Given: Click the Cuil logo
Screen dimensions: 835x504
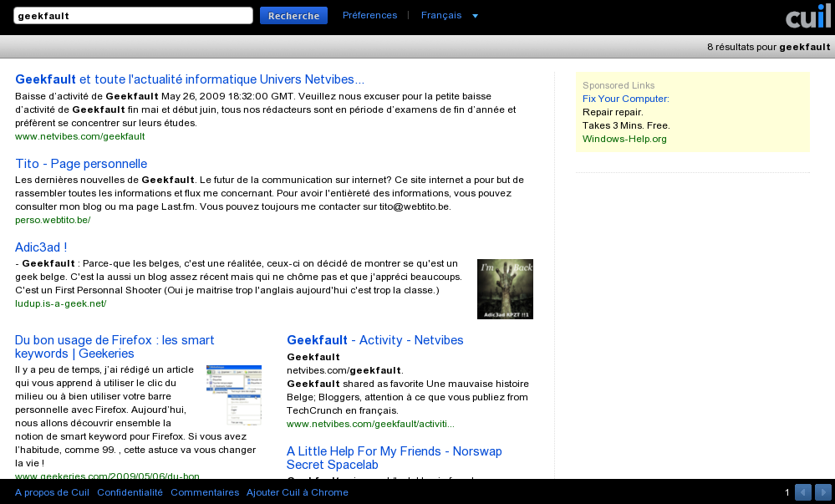Looking at the screenshot, I should tap(807, 16).
